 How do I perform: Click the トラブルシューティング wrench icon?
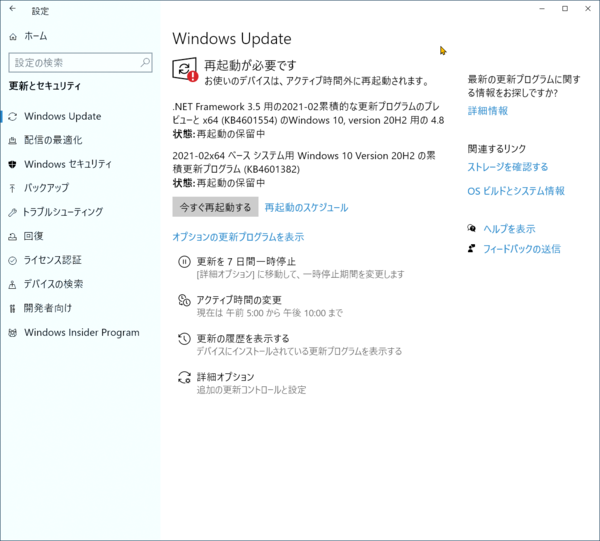(x=13, y=212)
